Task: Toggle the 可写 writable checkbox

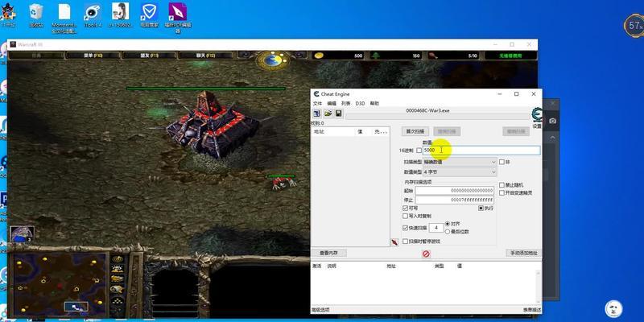Action: coord(406,208)
